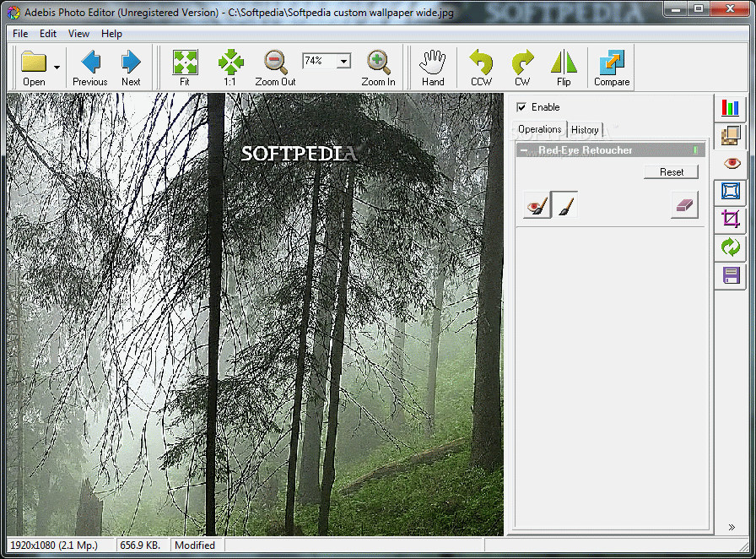
Task: Click the 74% zoom value field
Action: [x=320, y=62]
